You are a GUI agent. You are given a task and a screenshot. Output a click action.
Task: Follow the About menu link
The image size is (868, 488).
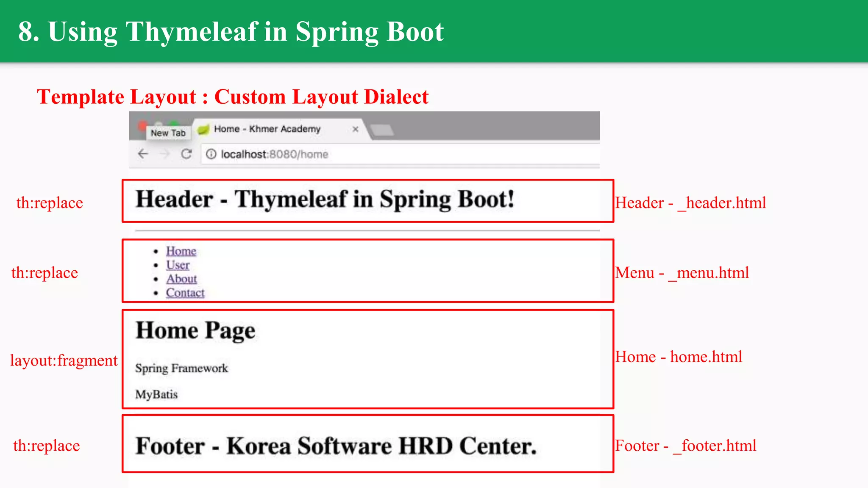(181, 279)
